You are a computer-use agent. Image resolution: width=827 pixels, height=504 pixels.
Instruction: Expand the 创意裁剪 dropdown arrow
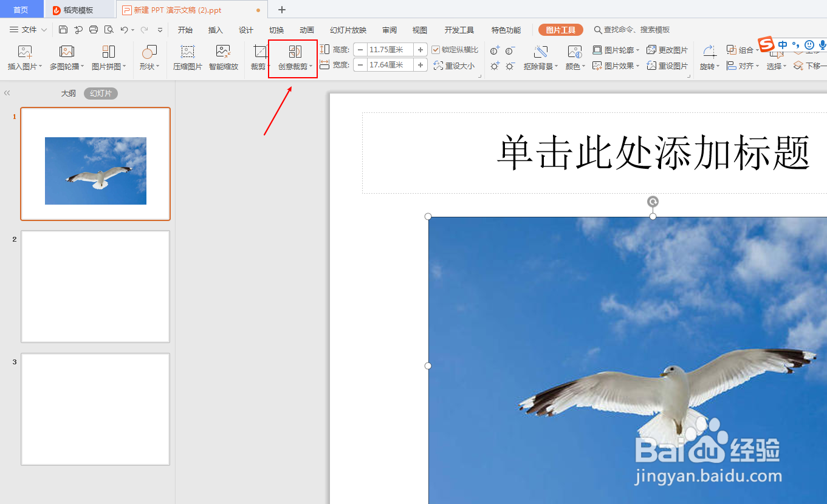[x=311, y=67]
